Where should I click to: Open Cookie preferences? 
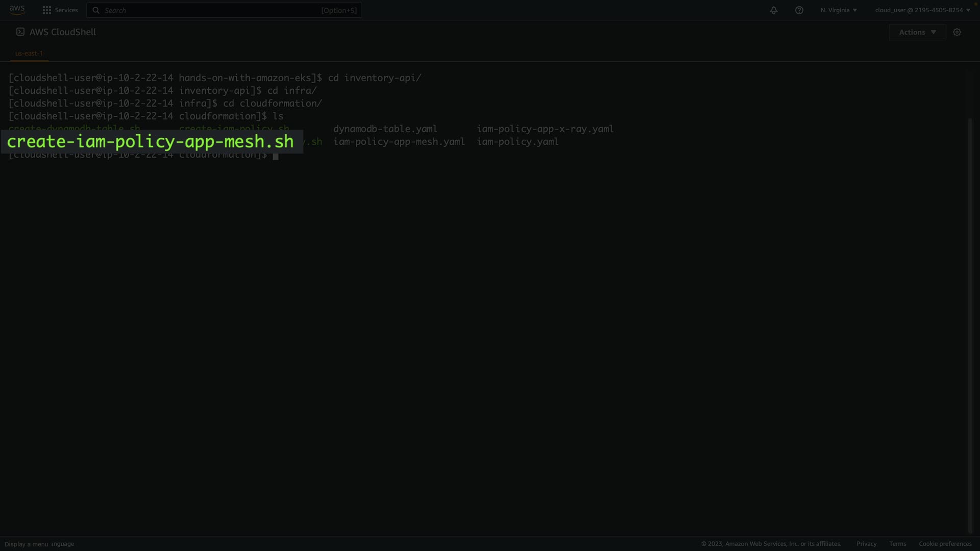tap(945, 544)
